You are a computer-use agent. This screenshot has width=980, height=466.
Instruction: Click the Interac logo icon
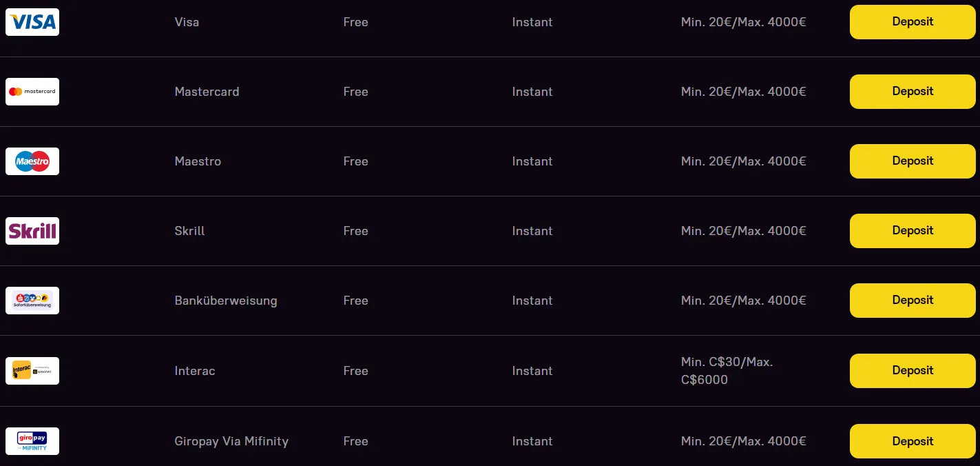(32, 371)
